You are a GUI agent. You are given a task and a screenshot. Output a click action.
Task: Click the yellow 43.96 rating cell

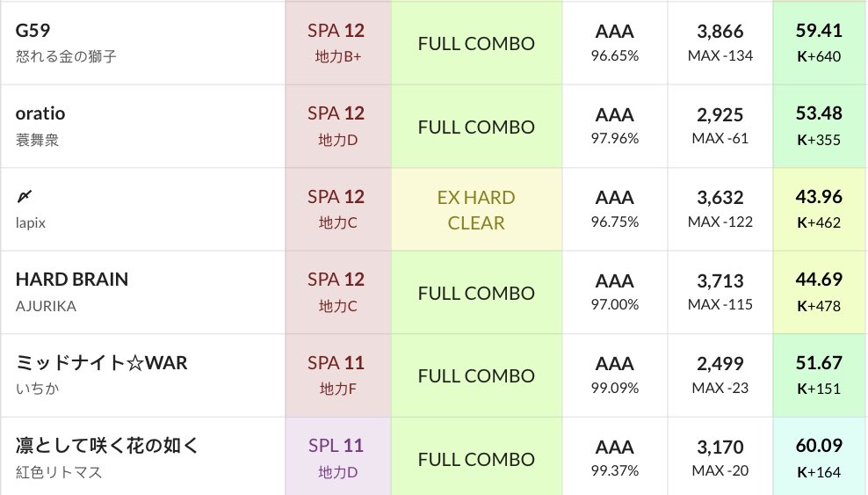(x=819, y=209)
